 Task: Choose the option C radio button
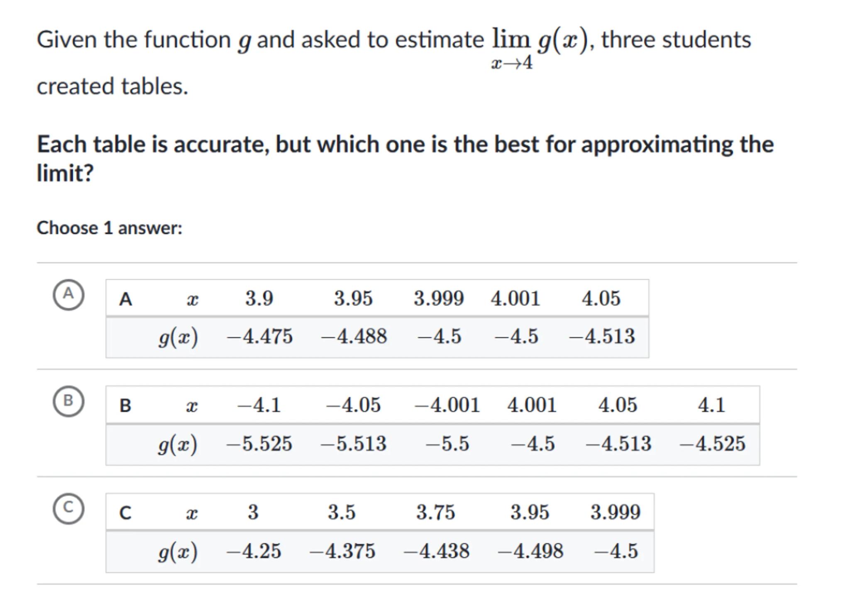tap(68, 508)
